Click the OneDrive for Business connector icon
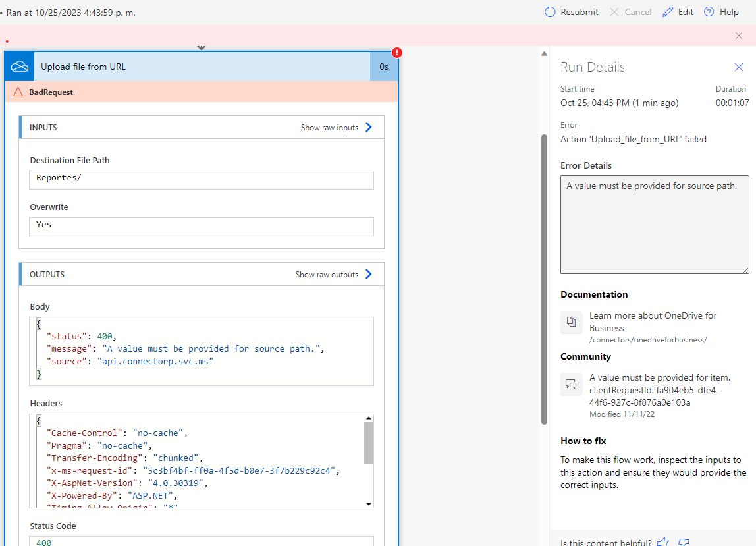 point(18,67)
